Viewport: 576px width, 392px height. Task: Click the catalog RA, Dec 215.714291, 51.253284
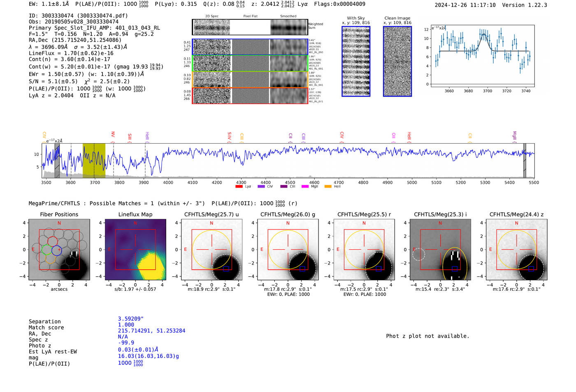(x=151, y=331)
